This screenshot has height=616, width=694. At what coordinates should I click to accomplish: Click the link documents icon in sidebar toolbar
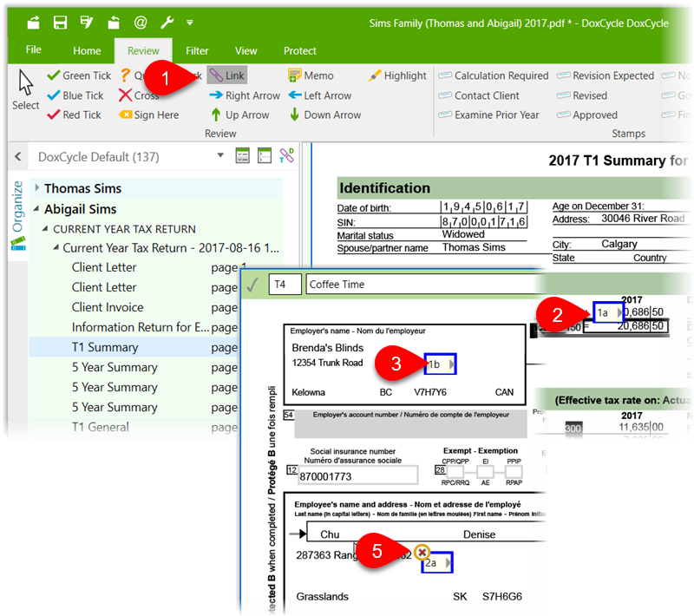point(287,155)
